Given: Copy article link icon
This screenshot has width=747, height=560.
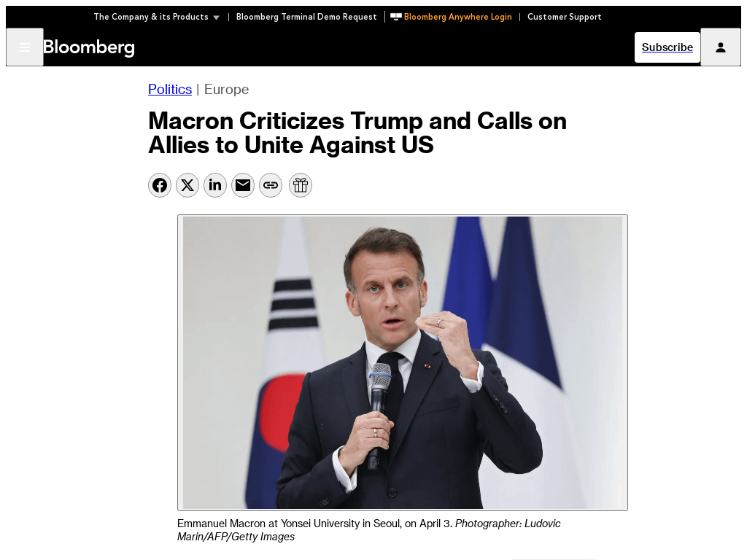Looking at the screenshot, I should (271, 185).
